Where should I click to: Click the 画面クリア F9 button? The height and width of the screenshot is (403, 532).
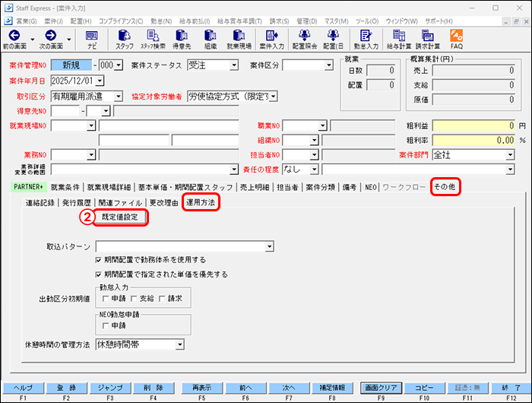381,388
